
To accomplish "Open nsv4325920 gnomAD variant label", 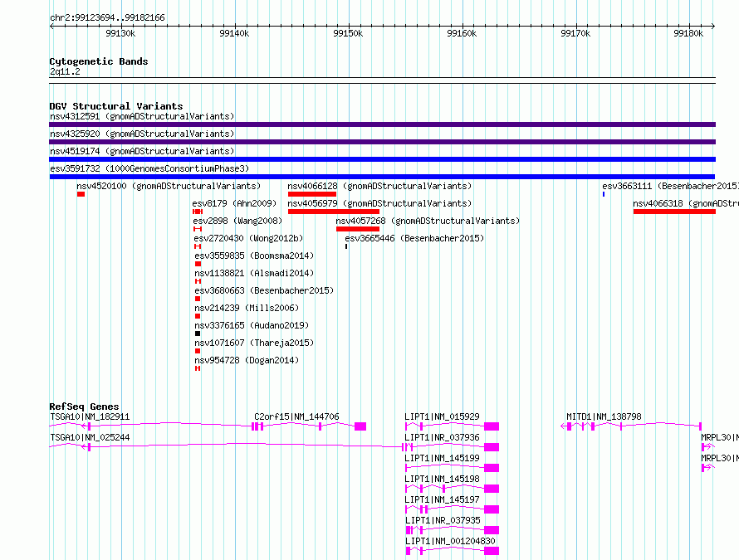I will click(142, 134).
